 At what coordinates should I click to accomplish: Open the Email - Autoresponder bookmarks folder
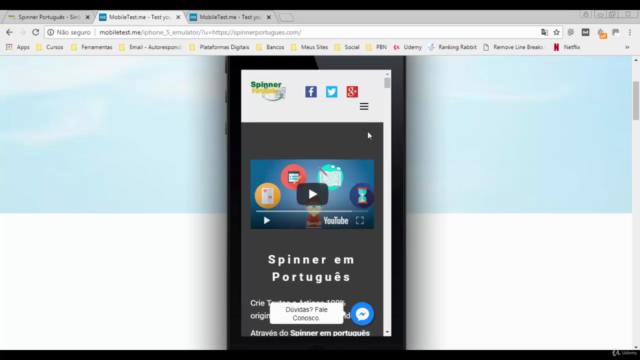tap(151, 47)
